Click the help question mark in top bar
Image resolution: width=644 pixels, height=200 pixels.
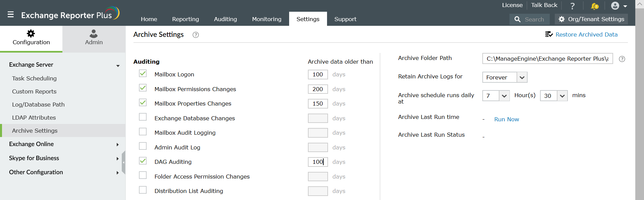click(x=573, y=6)
